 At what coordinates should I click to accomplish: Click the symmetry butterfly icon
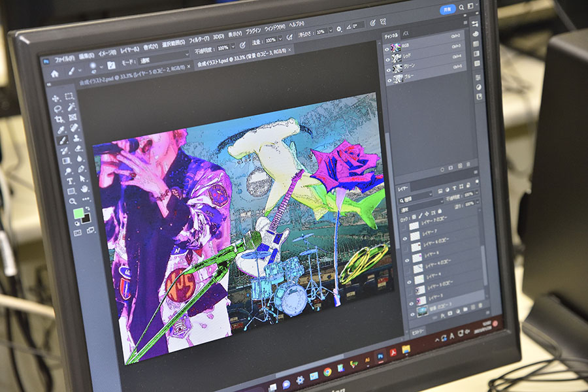pos(383,22)
